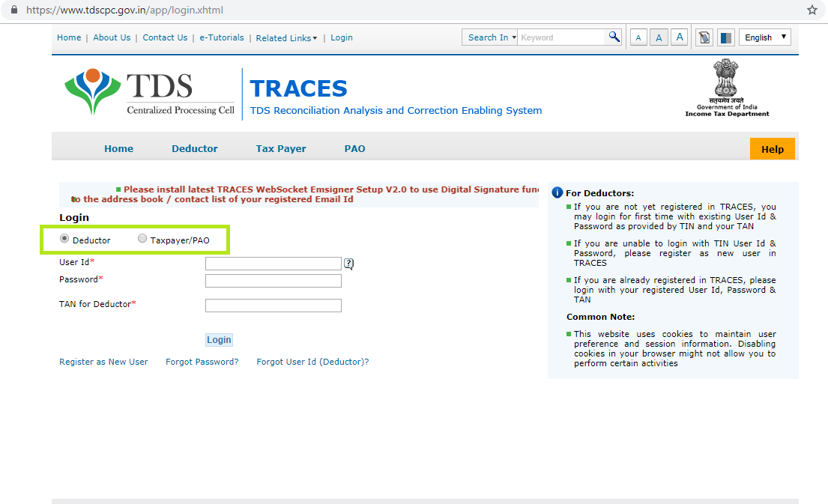Select the smallest font size A button

(x=638, y=37)
